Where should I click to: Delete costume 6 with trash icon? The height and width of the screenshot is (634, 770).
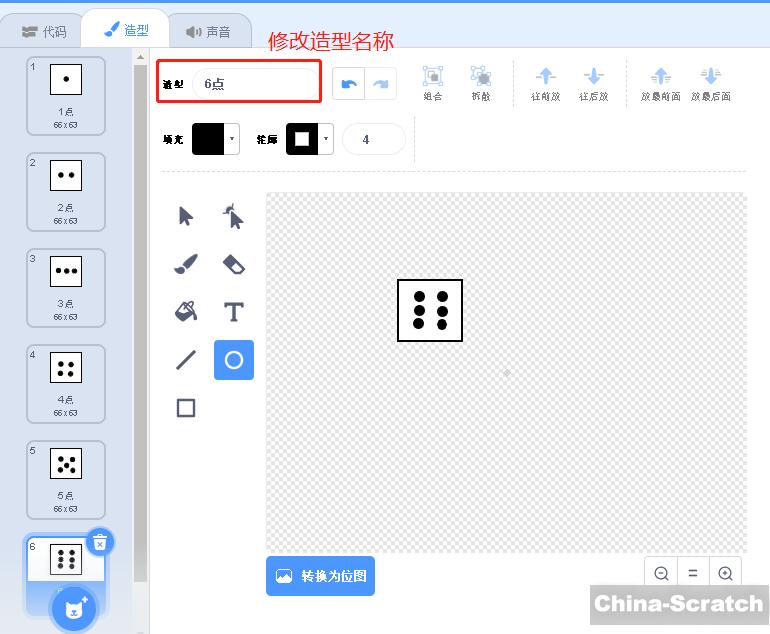(99, 542)
